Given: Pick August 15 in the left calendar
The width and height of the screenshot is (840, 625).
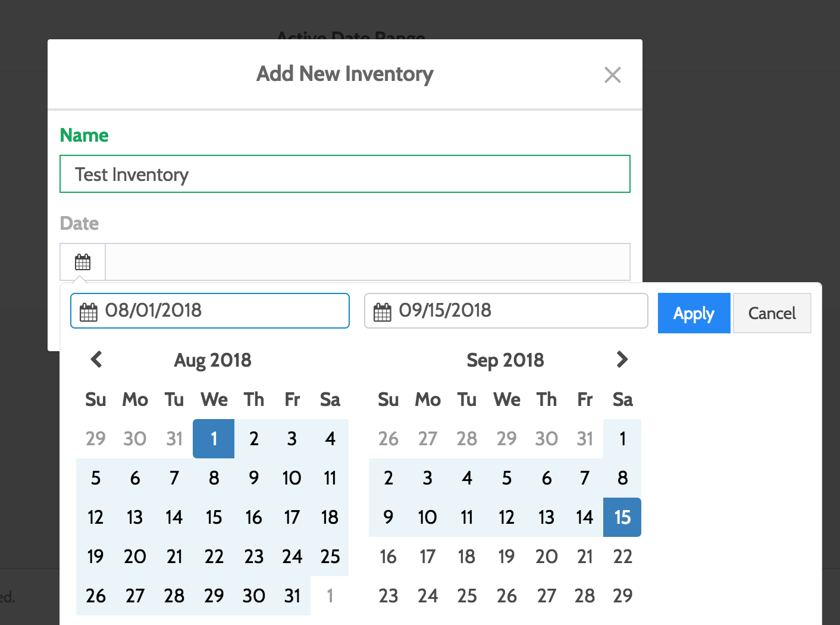Looking at the screenshot, I should (214, 517).
